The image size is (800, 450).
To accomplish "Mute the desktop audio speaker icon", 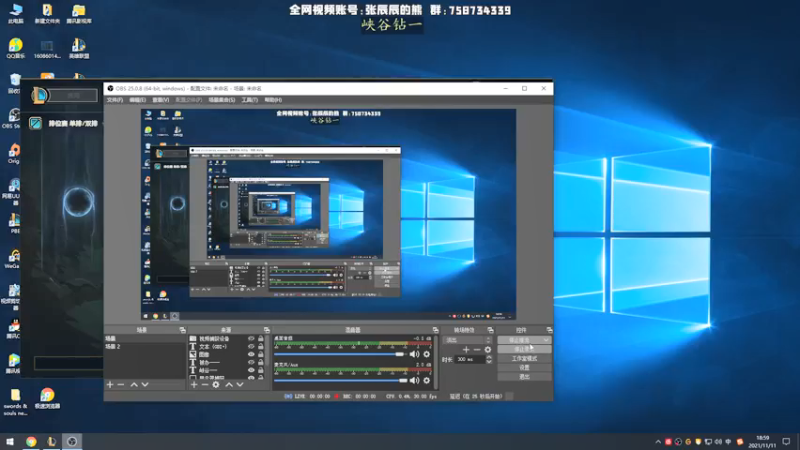I will point(414,354).
